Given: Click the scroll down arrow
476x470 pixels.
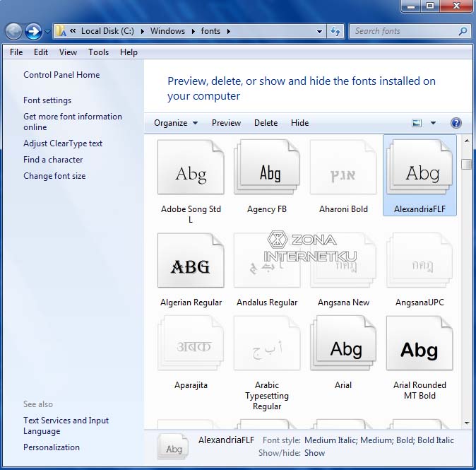Looking at the screenshot, I should coord(467,423).
